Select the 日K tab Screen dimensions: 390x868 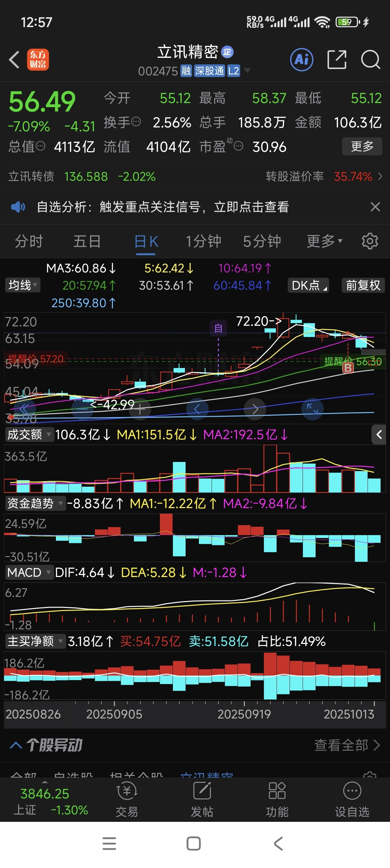pyautogui.click(x=146, y=241)
